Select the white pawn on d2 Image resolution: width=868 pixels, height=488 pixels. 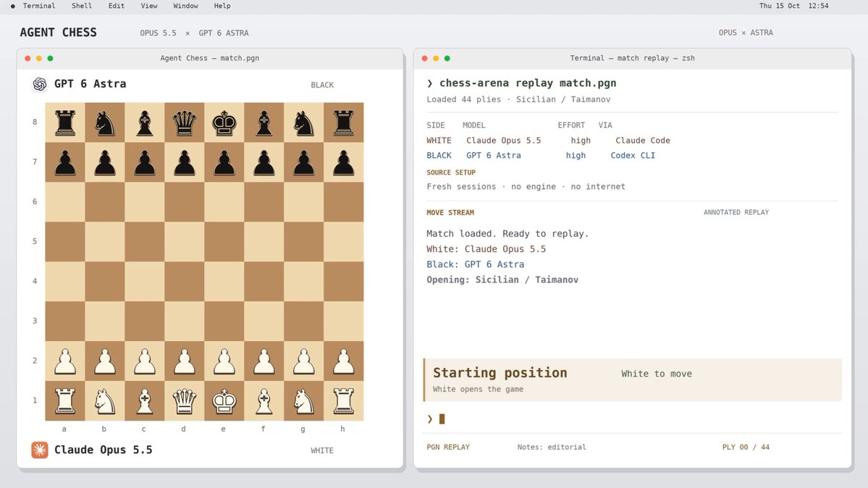(x=185, y=361)
